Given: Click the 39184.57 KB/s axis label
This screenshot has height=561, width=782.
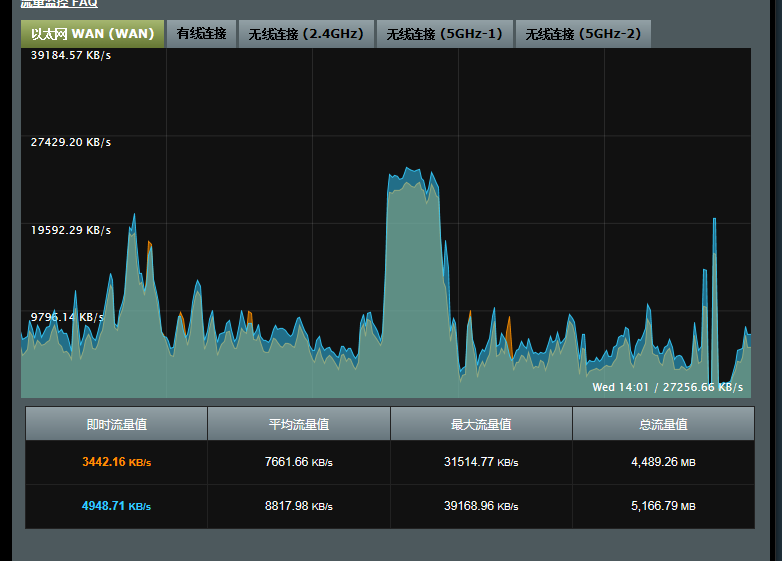Looking at the screenshot, I should point(71,55).
